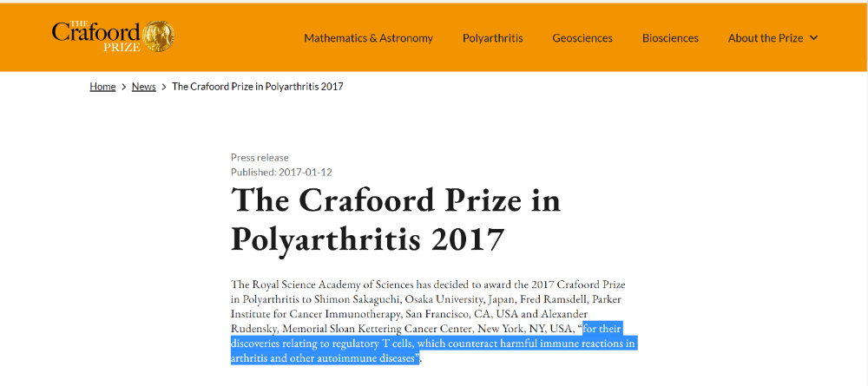Screen dimensions: 868x386
Task: Click the main headline about Polyarthritis 2017
Action: tap(396, 218)
